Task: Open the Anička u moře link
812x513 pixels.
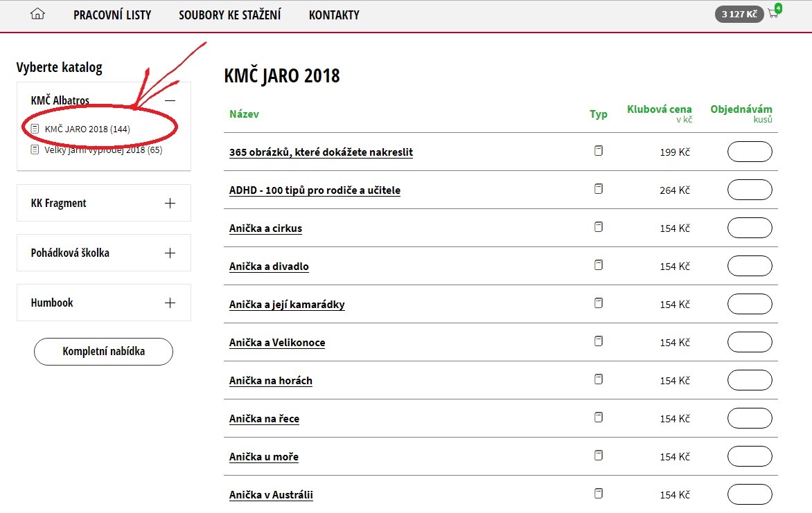Action: (x=264, y=456)
